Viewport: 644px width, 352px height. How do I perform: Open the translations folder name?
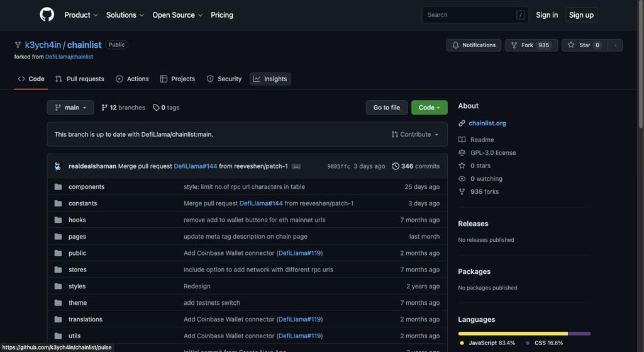[x=86, y=319]
